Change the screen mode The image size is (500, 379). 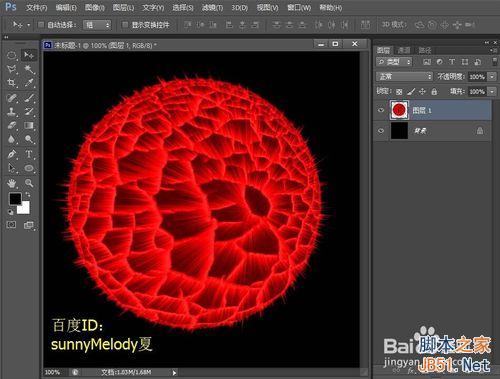coord(29,225)
